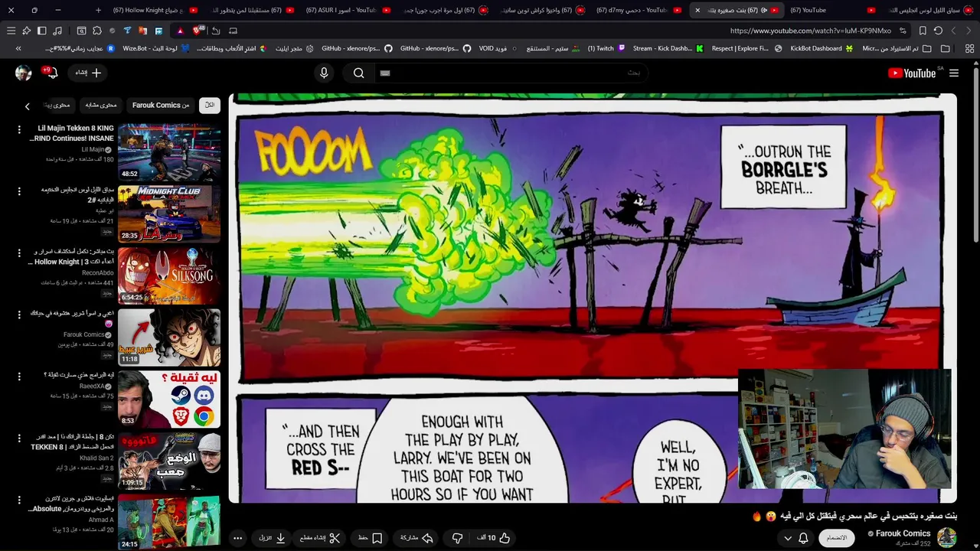This screenshot has height=551, width=980.
Task: Click the 'الانضمام' join button
Action: pos(837,538)
